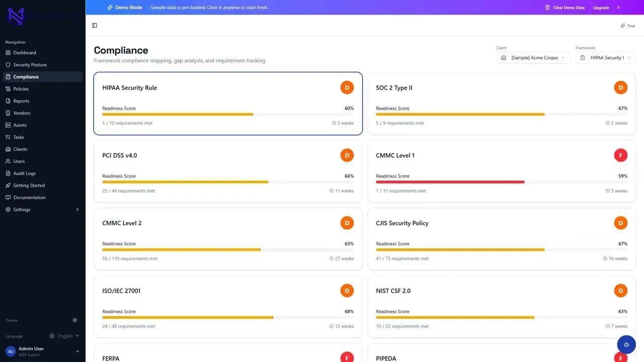
Task: Open the NIST CSF 2.0 card
Action: [502, 307]
